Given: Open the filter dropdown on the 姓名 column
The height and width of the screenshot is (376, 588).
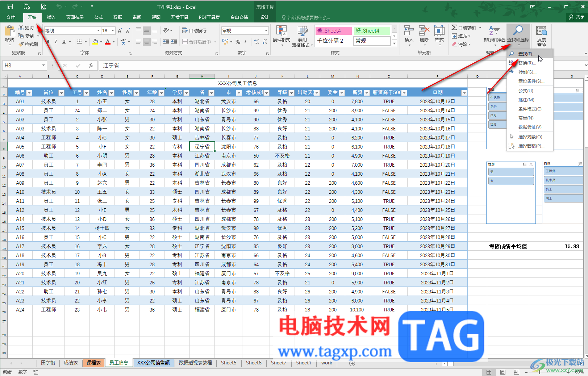Looking at the screenshot, I should [x=112, y=93].
